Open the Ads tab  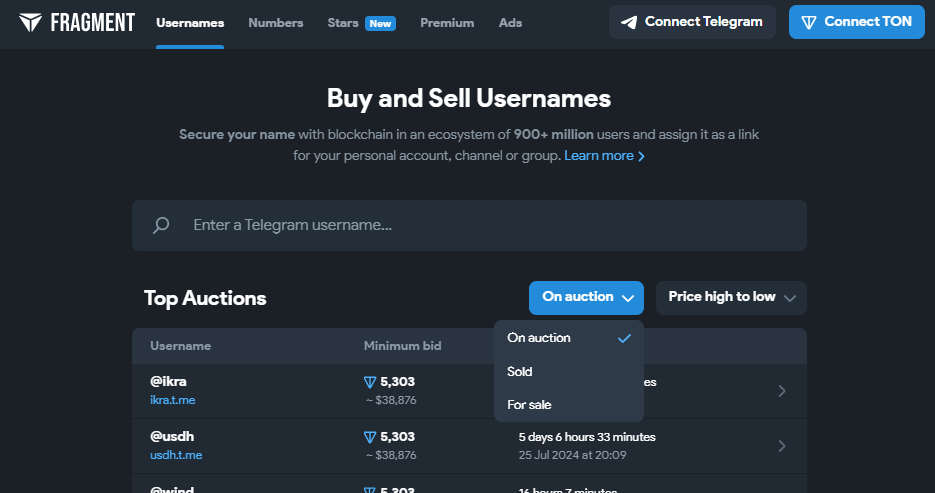(x=510, y=23)
